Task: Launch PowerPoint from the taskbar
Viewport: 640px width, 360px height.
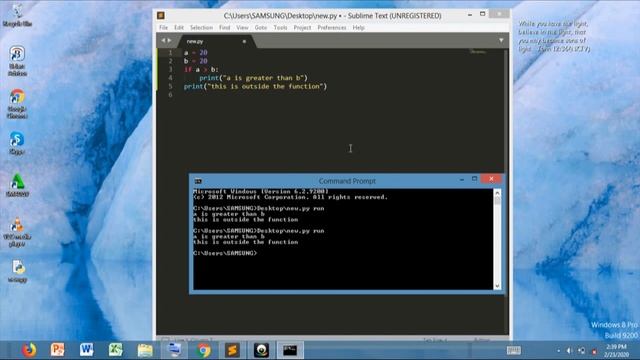Action: tap(58, 350)
